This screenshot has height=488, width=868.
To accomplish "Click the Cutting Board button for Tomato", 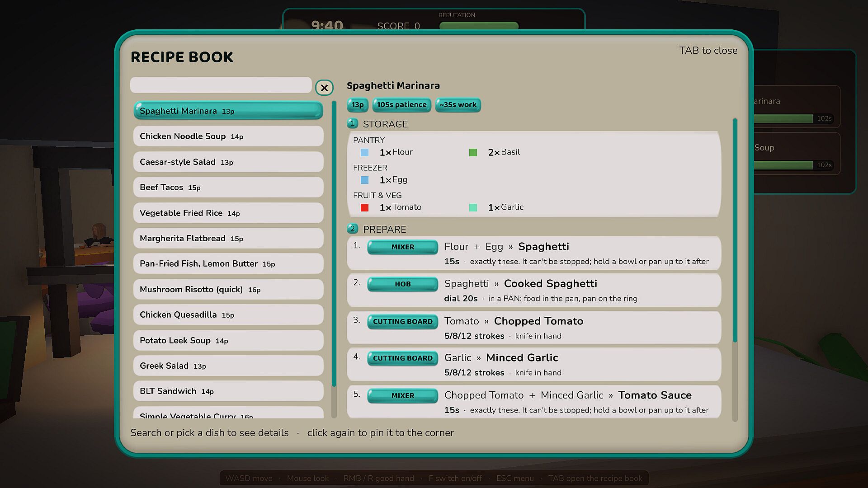I will pos(402,322).
